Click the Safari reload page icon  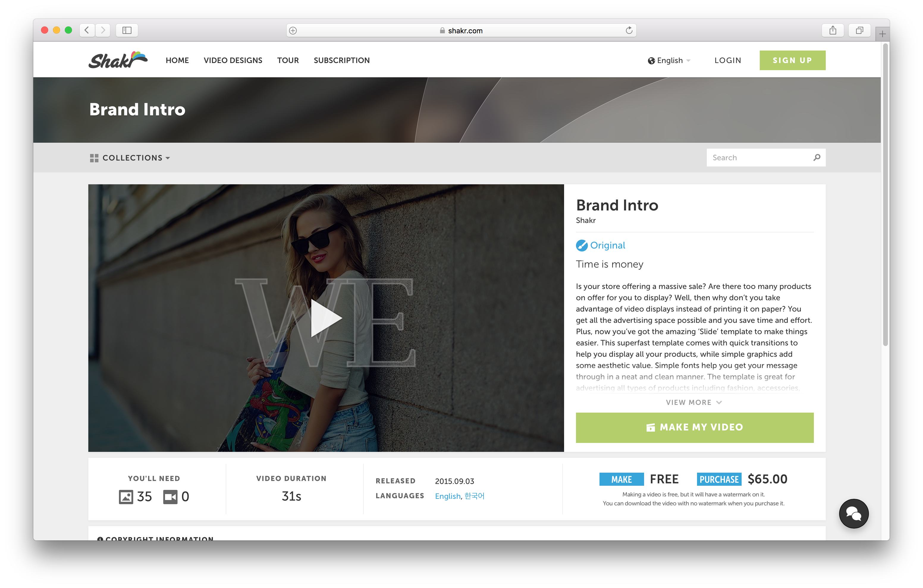point(629,30)
